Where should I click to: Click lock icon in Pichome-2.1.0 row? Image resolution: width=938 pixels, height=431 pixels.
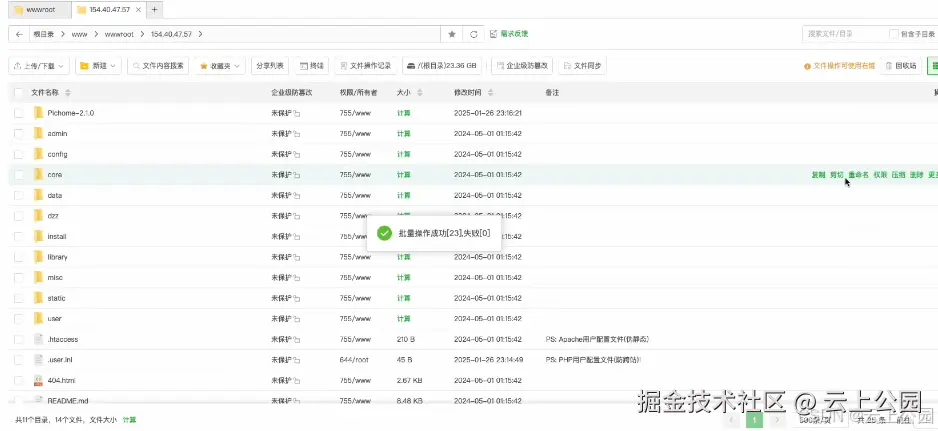coord(297,113)
